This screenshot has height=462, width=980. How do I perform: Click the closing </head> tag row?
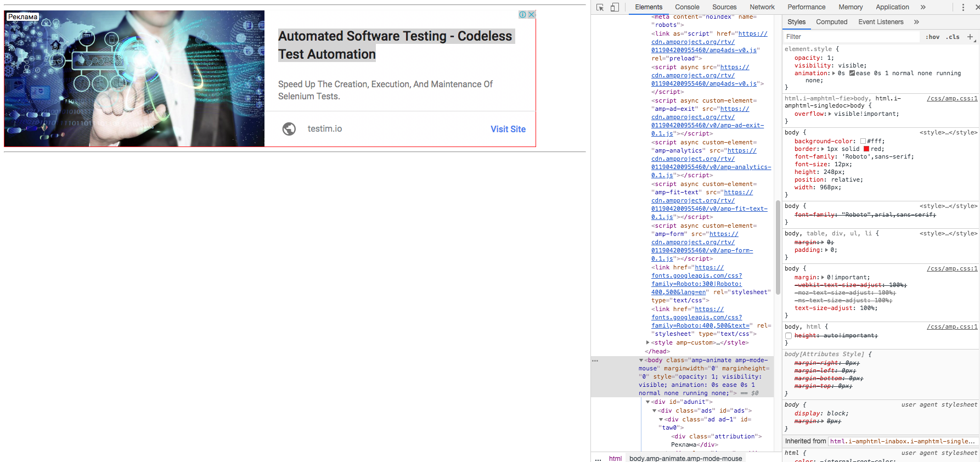657,351
